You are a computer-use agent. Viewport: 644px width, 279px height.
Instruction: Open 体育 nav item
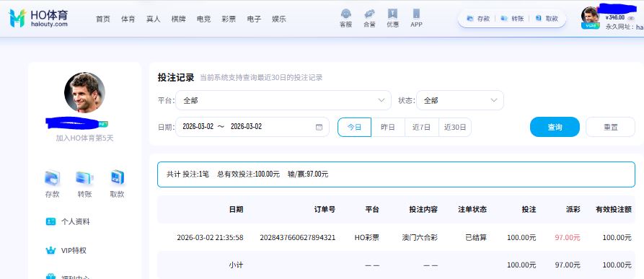[128, 19]
